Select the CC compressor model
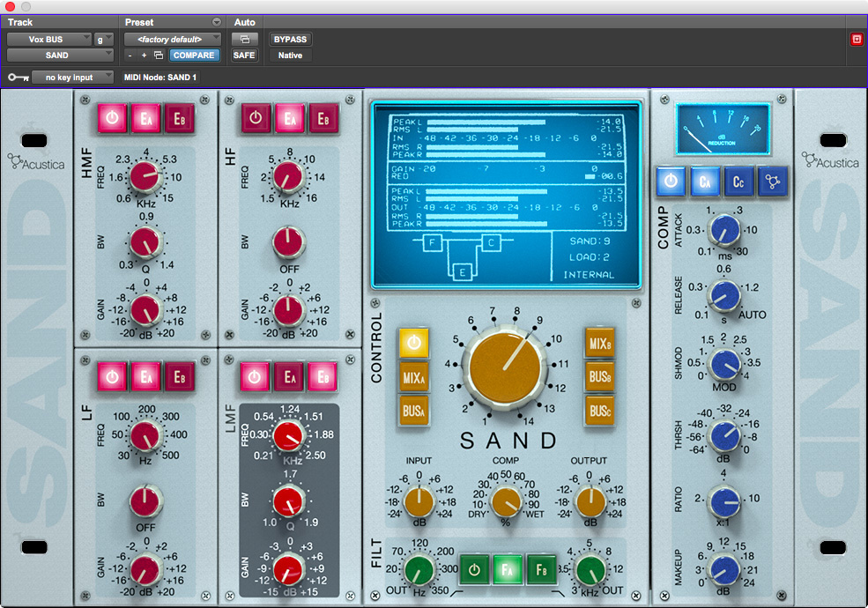The width and height of the screenshot is (868, 608). click(738, 181)
